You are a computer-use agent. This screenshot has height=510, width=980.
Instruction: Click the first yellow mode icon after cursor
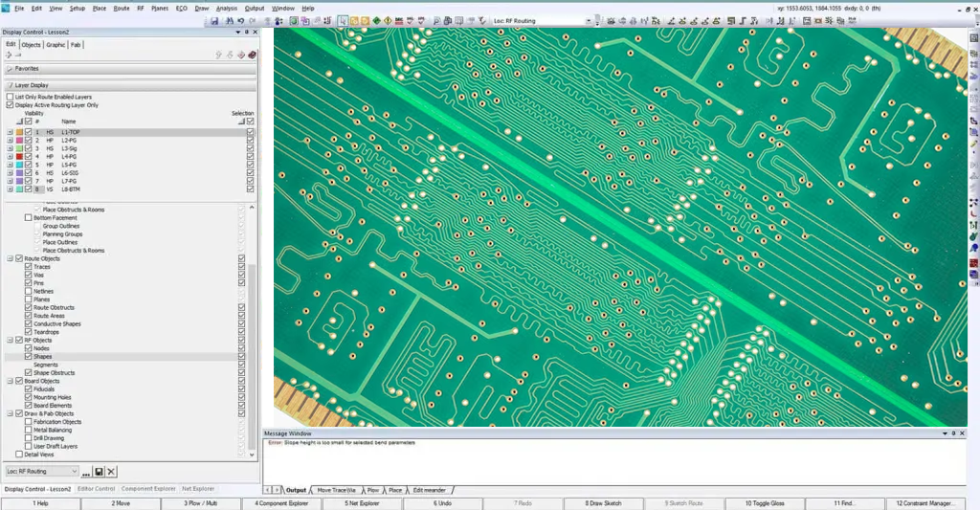(x=354, y=21)
